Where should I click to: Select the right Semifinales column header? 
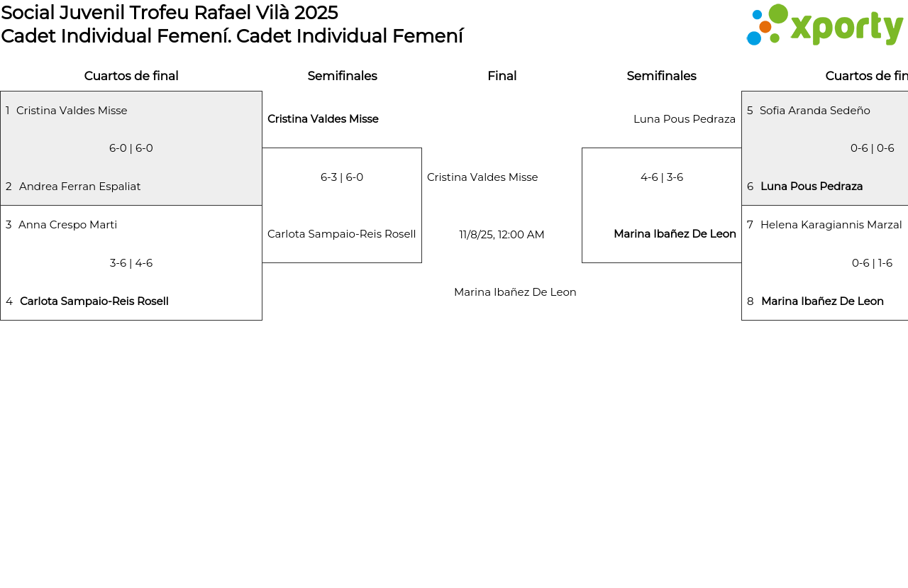[x=661, y=76]
